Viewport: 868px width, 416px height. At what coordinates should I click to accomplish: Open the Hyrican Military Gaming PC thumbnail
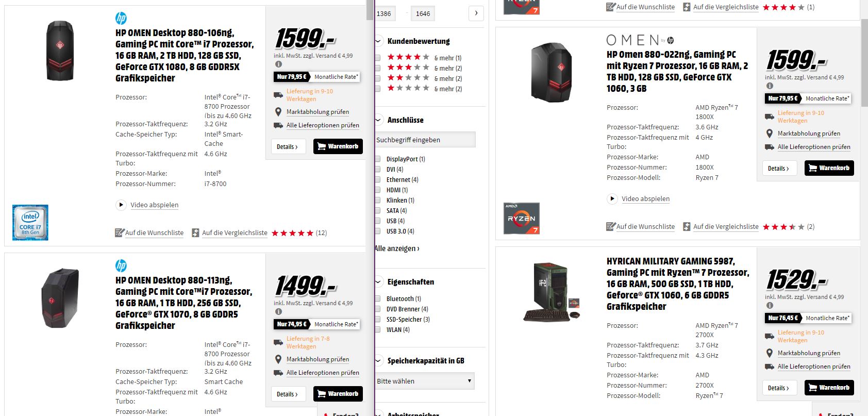pyautogui.click(x=552, y=291)
